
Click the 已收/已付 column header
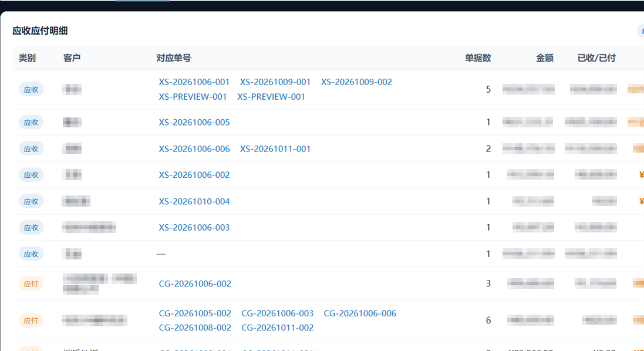596,58
